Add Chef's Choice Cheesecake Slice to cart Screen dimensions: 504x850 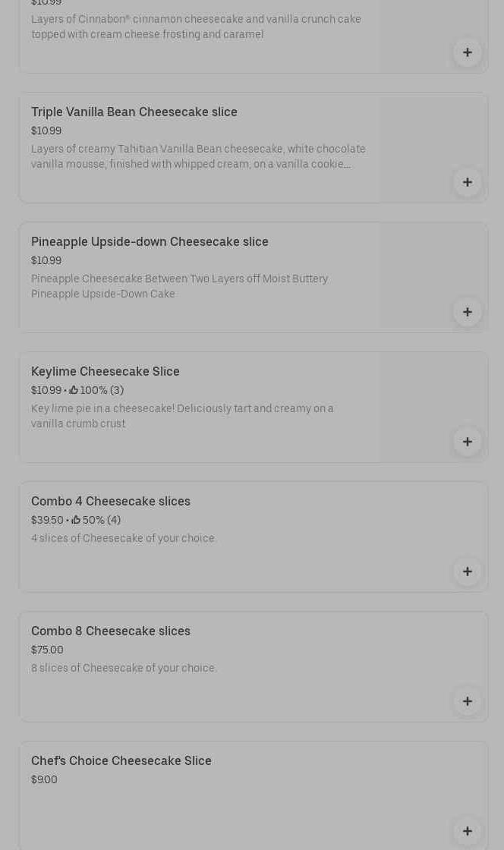(x=467, y=831)
